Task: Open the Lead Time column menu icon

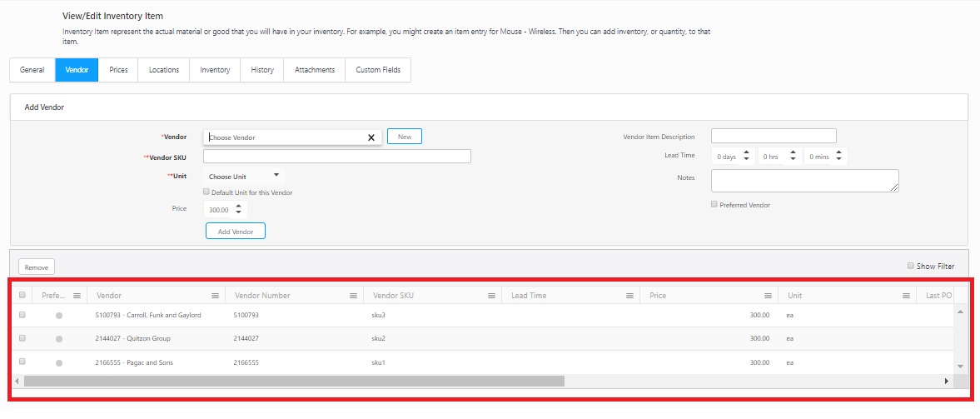Action: [x=629, y=296]
